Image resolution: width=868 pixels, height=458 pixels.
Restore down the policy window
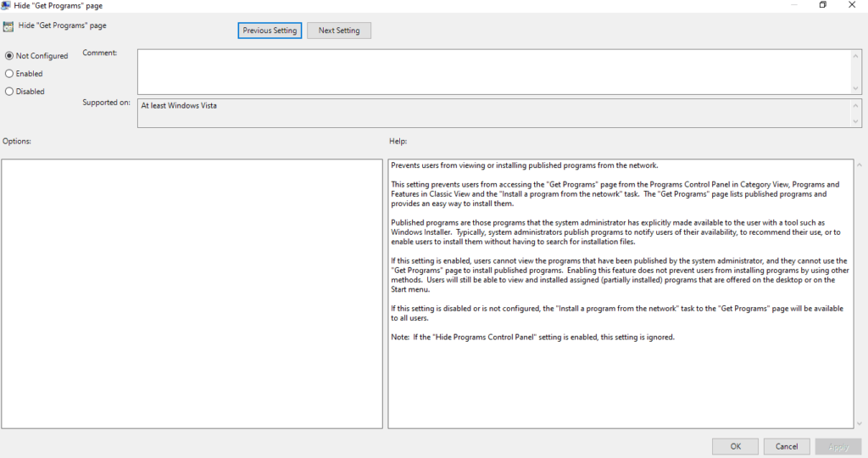tap(822, 5)
